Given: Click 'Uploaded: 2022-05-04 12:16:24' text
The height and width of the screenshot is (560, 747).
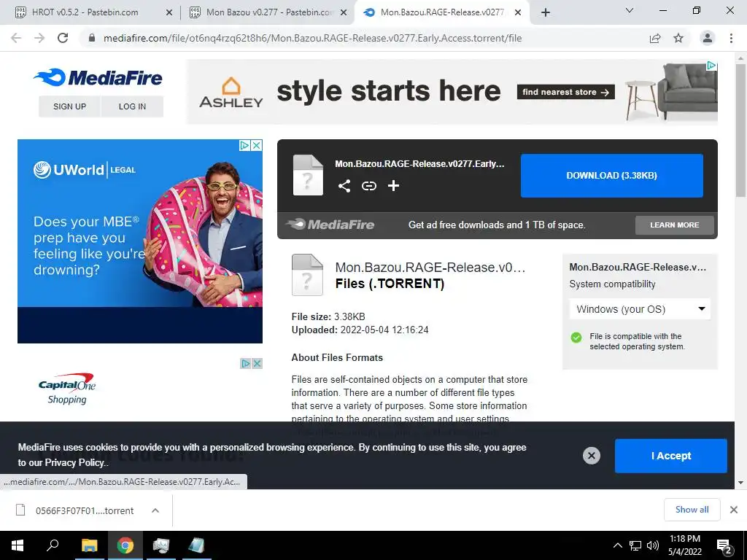Looking at the screenshot, I should pyautogui.click(x=360, y=330).
